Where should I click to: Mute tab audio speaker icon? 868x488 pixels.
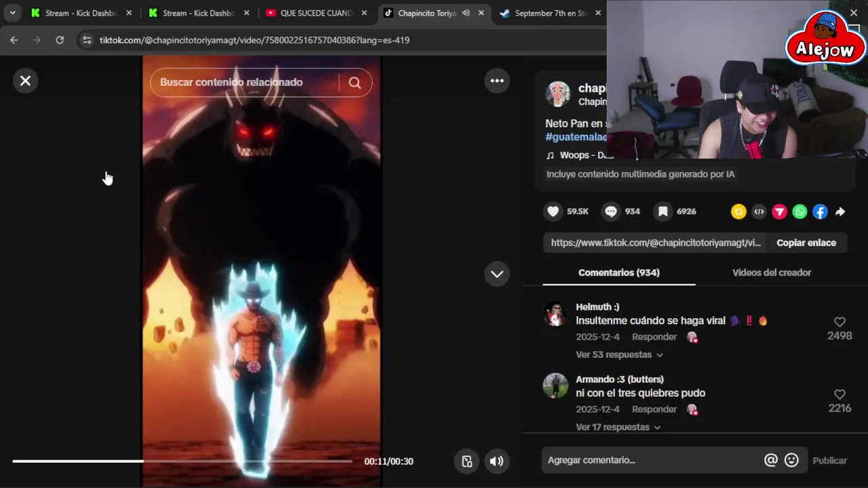[x=466, y=13]
